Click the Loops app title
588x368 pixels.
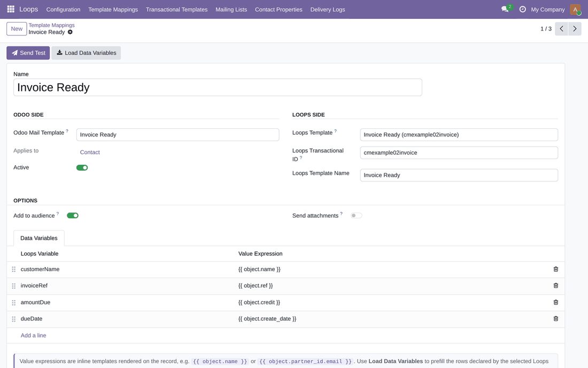[x=28, y=9]
